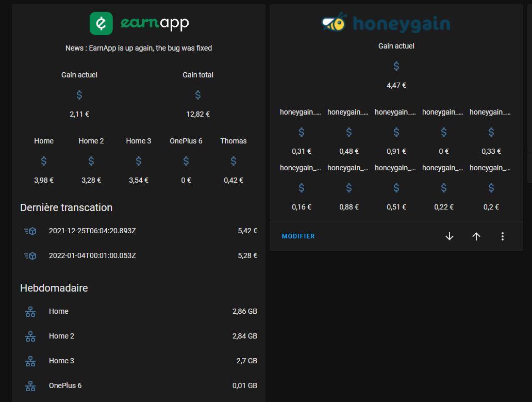Screen dimensions: 532x402
Task: Click the honeygain dollar icon above 0,88 €
Action: click(x=349, y=187)
